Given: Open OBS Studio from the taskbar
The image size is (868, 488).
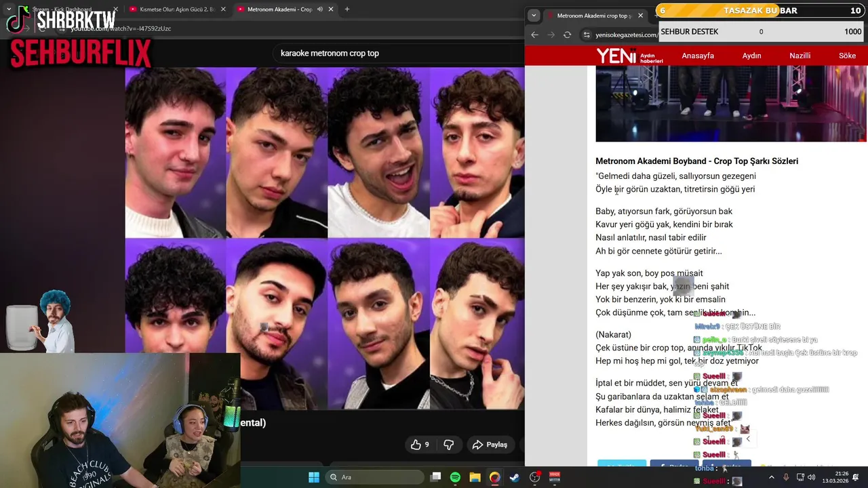Looking at the screenshot, I should point(535,477).
